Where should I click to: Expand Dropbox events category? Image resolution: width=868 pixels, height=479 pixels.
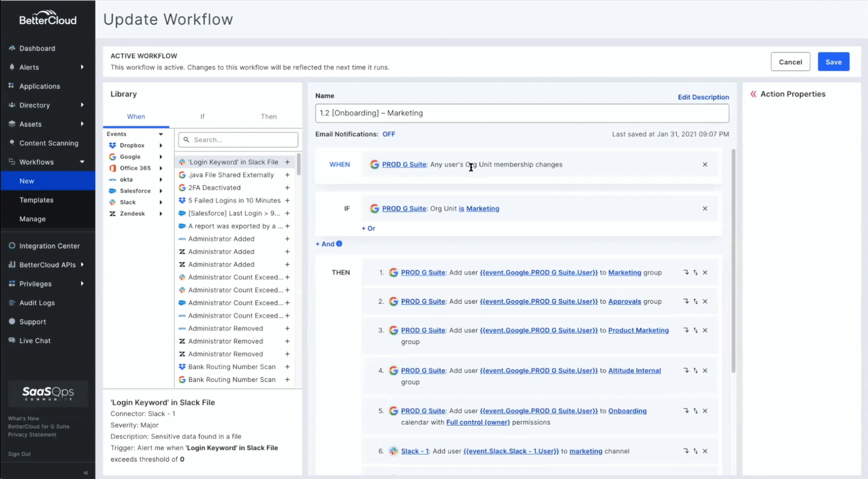(x=161, y=146)
